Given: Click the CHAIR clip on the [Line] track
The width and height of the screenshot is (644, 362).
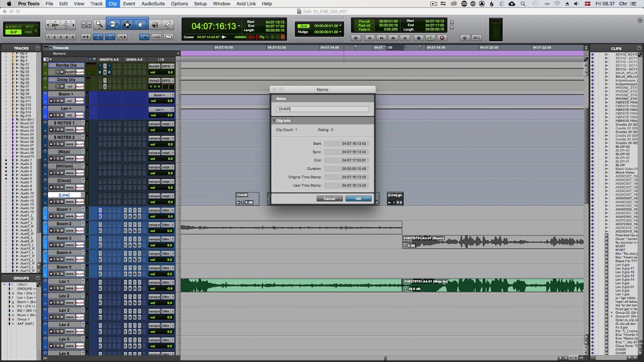Looking at the screenshot, I should (x=248, y=199).
